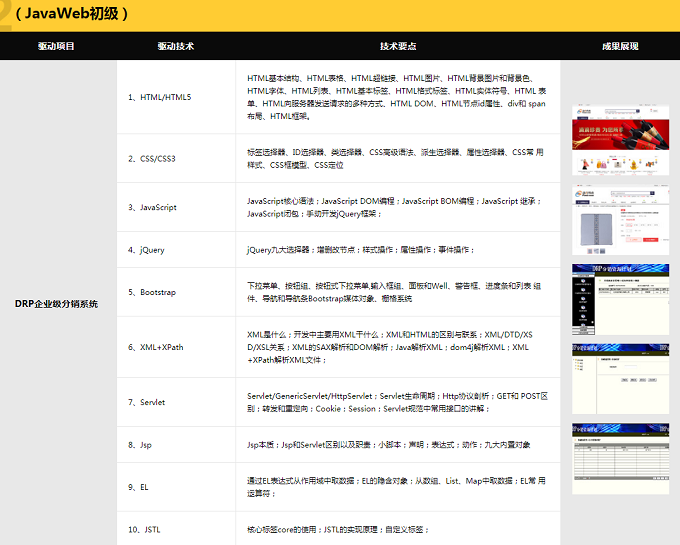The image size is (680, 545).
Task: Click the third DRP system screenshot thumbnail
Action: [x=619, y=298]
